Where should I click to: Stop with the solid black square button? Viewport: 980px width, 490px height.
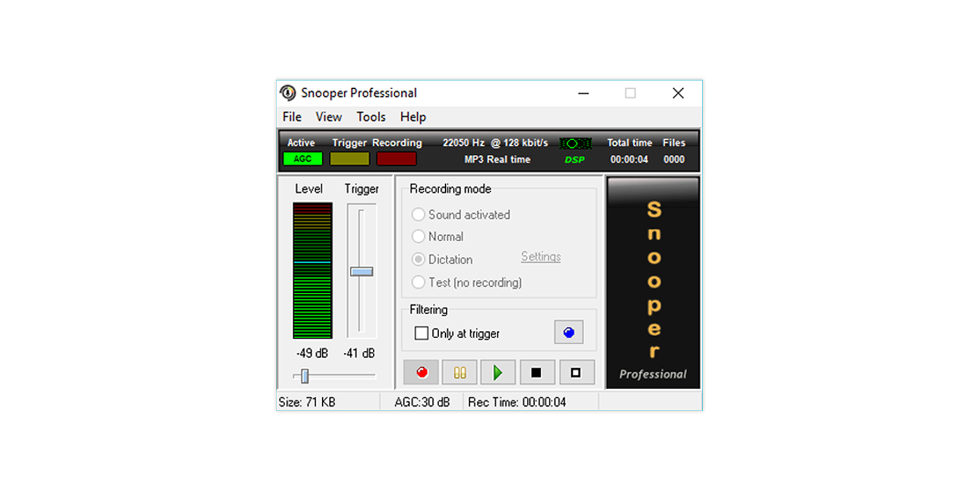coord(537,372)
